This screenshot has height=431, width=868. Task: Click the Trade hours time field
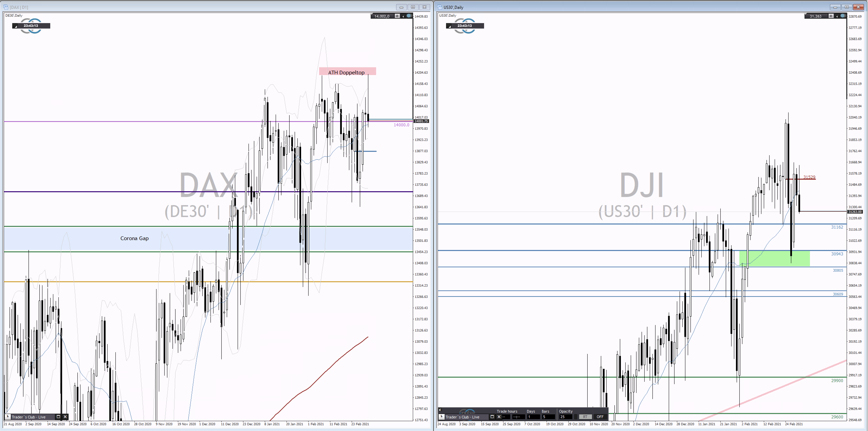click(x=519, y=417)
